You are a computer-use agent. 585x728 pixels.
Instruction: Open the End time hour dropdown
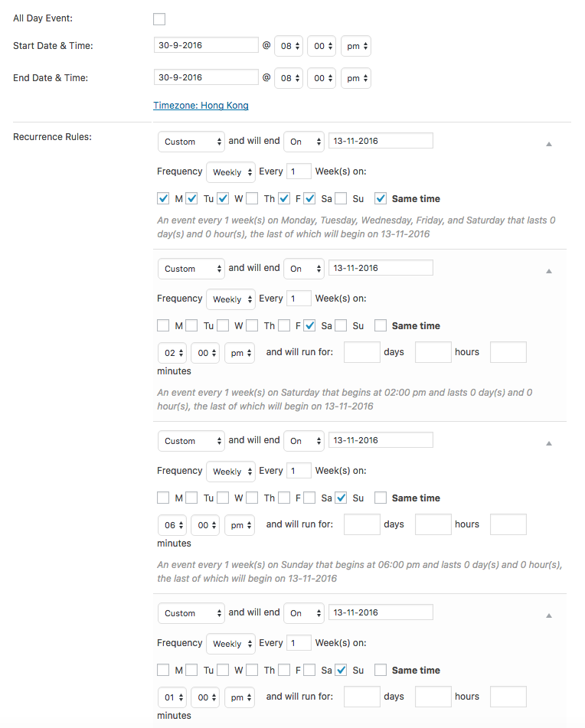(x=289, y=78)
